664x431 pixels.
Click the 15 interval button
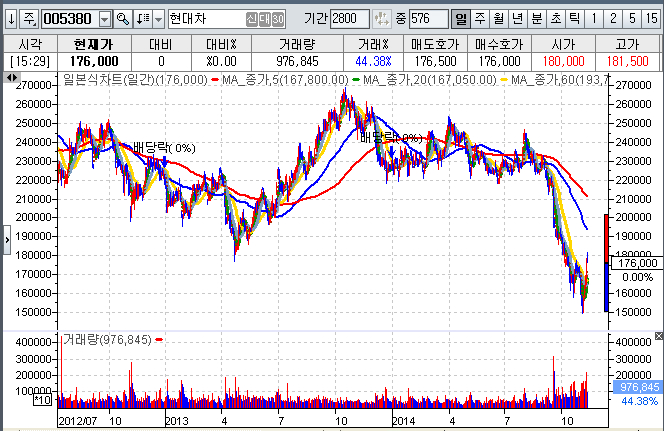coord(652,19)
